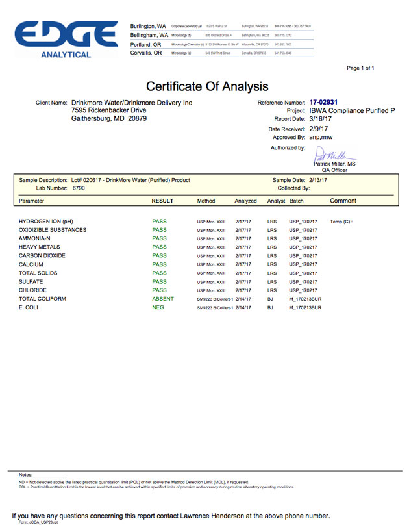The image size is (409, 532).
Task: Click the Bellingham, WA lab location
Action: [x=149, y=35]
